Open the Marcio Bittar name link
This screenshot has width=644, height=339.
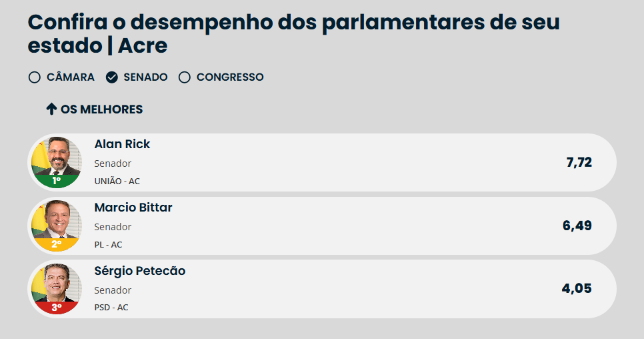tap(133, 208)
